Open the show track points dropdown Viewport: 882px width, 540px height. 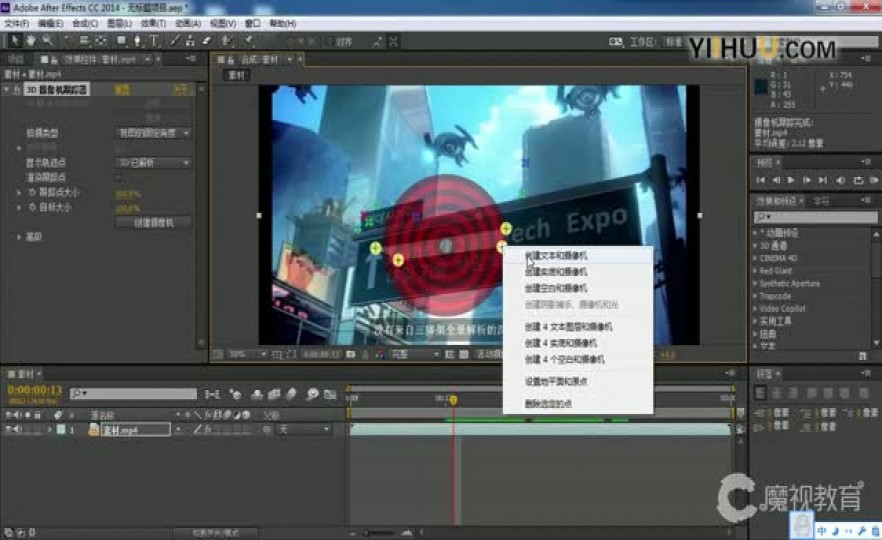[x=153, y=163]
